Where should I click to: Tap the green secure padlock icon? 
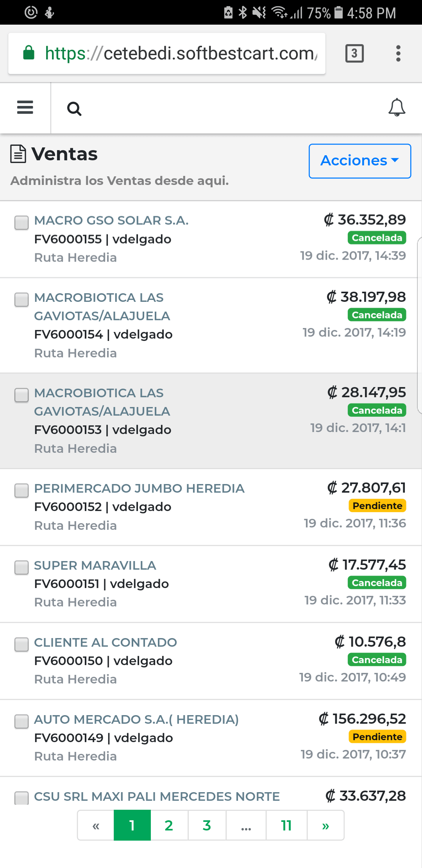[29, 53]
